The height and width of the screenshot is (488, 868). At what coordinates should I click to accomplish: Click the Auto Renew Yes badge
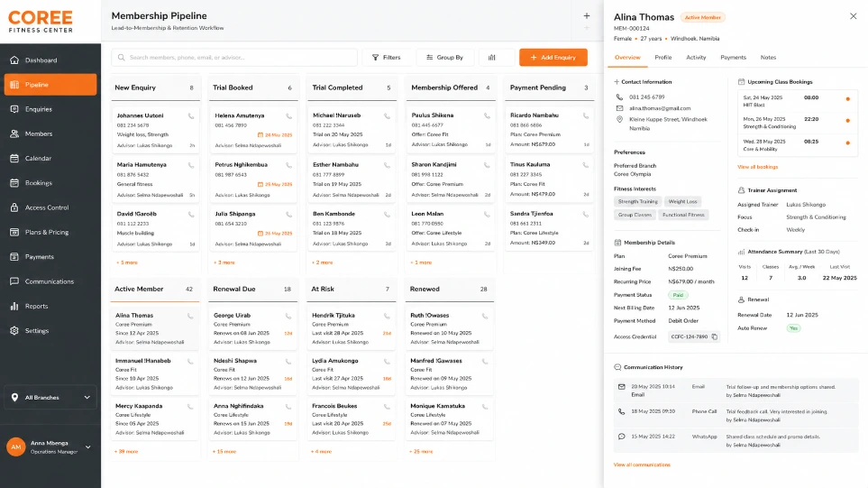[793, 328]
